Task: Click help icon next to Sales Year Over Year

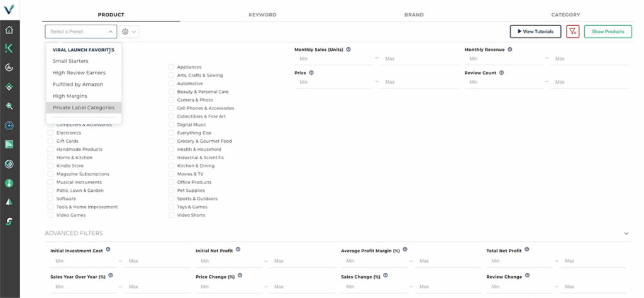Action: [x=111, y=275]
